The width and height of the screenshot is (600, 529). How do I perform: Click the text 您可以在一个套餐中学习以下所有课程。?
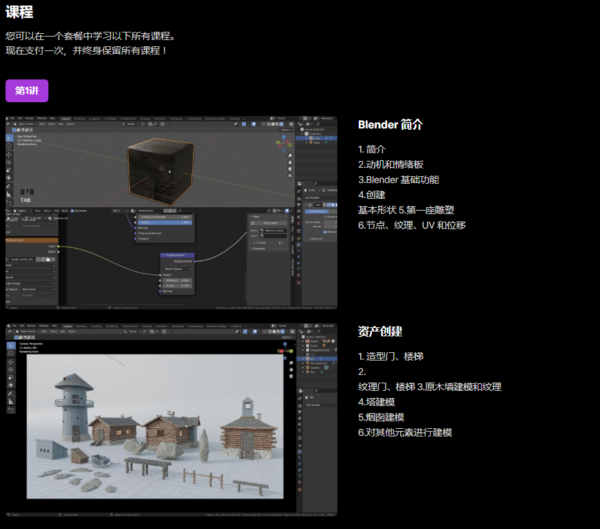[x=91, y=36]
